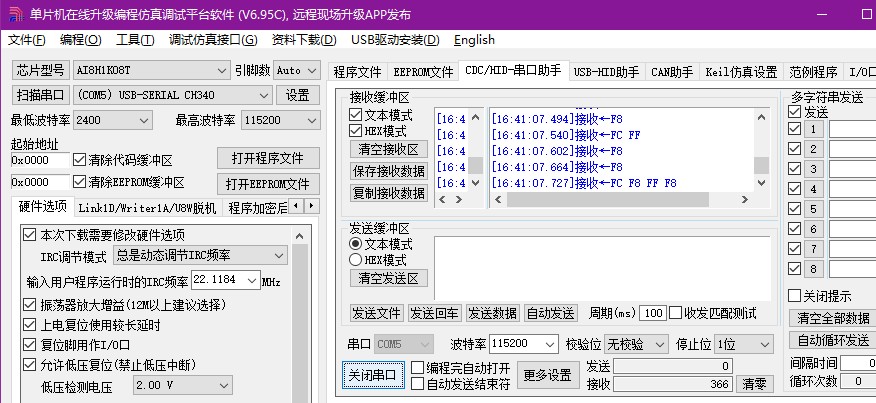The height and width of the screenshot is (403, 876).
Task: Switch to the Keil仿真设置 tab
Action: pyautogui.click(x=741, y=72)
